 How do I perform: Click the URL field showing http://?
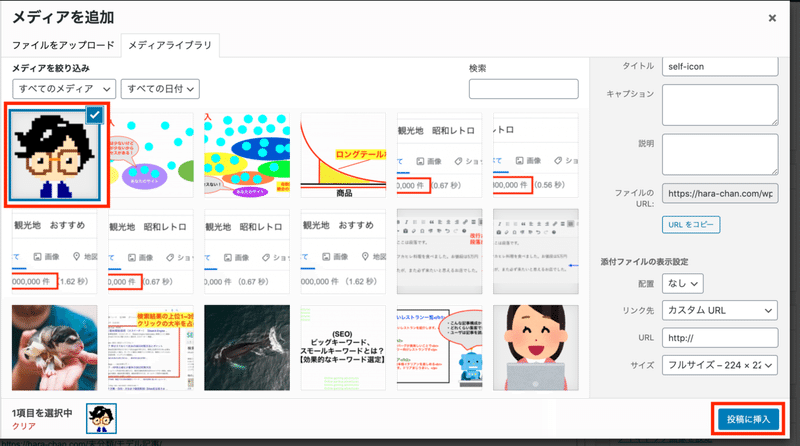tap(720, 338)
